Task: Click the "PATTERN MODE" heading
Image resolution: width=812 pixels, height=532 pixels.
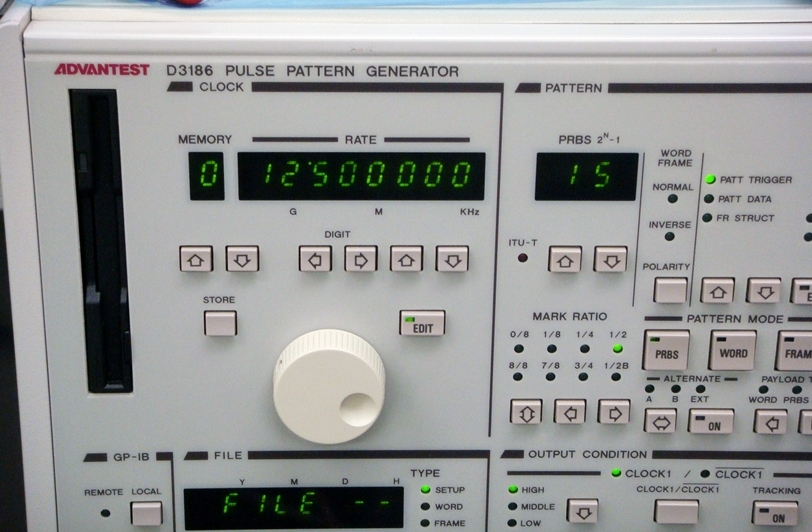Action: pos(735,319)
